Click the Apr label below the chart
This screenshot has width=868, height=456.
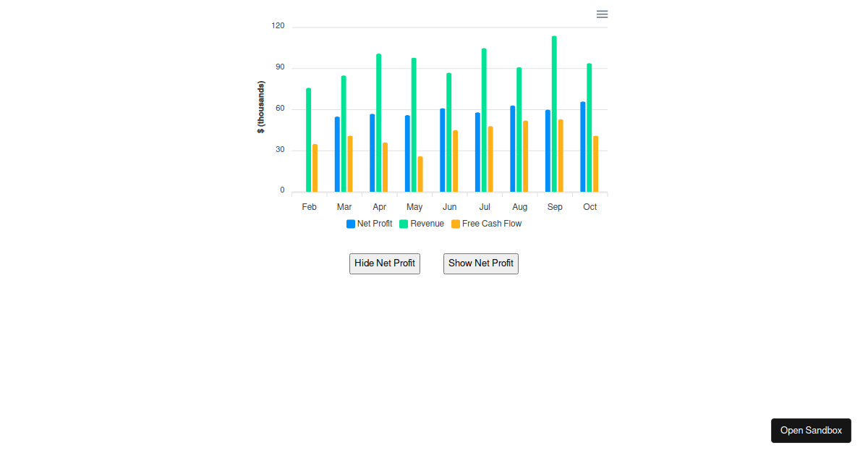point(379,206)
